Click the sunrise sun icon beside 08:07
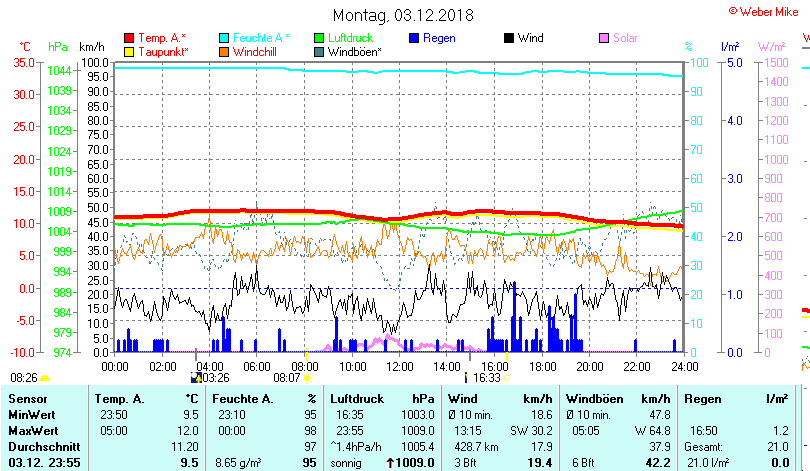The image size is (810, 471). (x=307, y=378)
